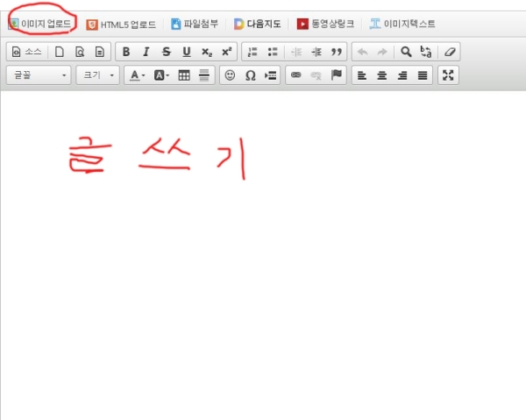The image size is (526, 420).
Task: Open the HTML5 업로드 uploader
Action: pyautogui.click(x=121, y=25)
